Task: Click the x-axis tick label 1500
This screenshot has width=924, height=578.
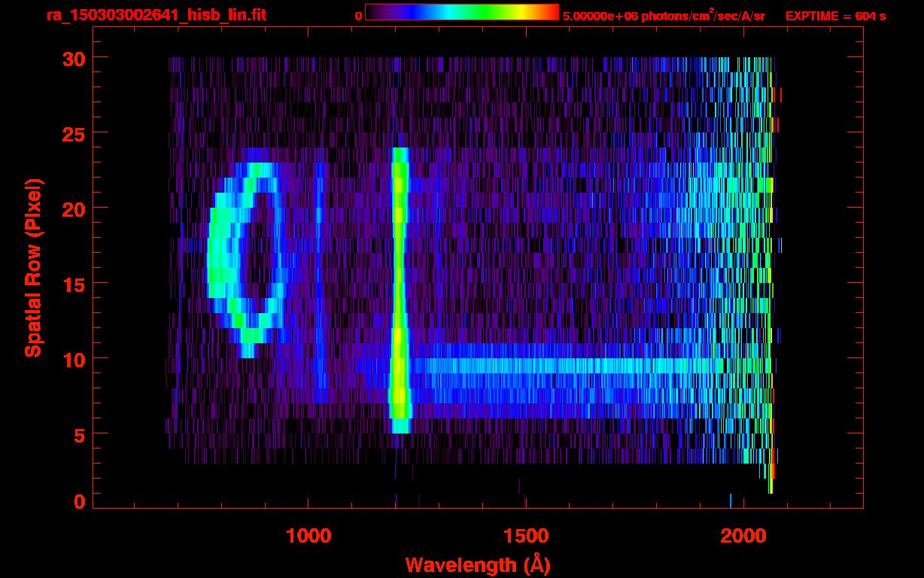Action: click(525, 536)
